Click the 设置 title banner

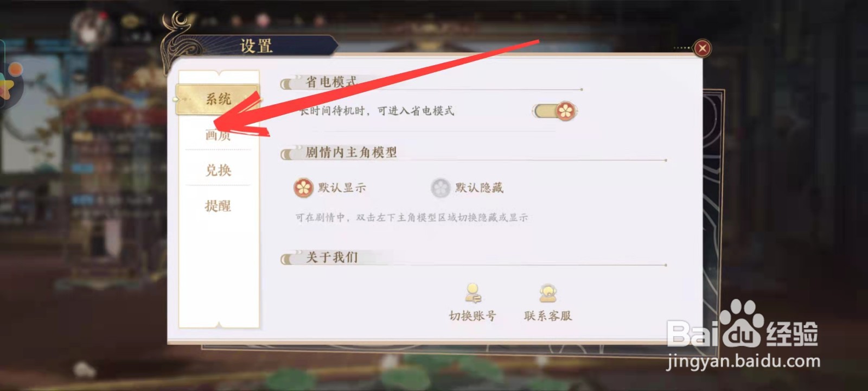(256, 46)
